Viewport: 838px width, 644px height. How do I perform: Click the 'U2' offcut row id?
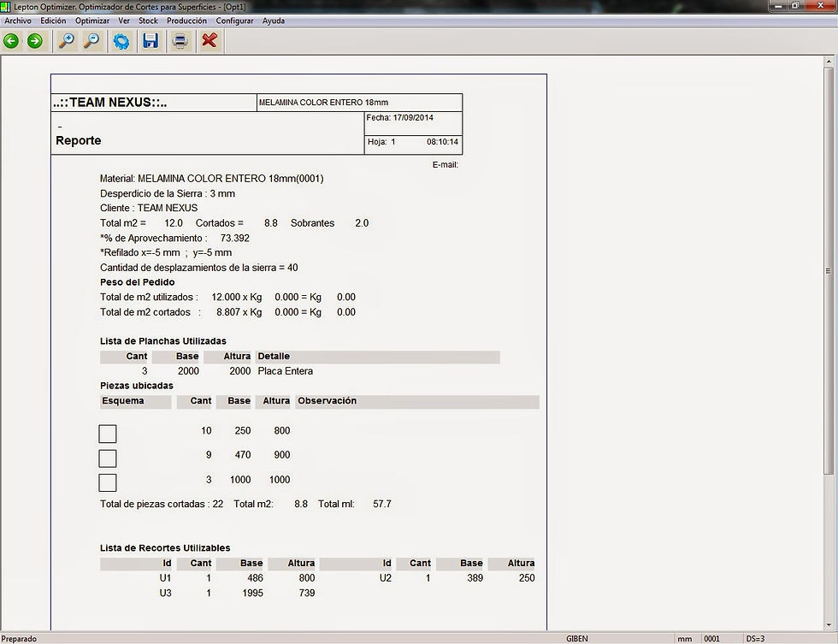[x=386, y=578]
